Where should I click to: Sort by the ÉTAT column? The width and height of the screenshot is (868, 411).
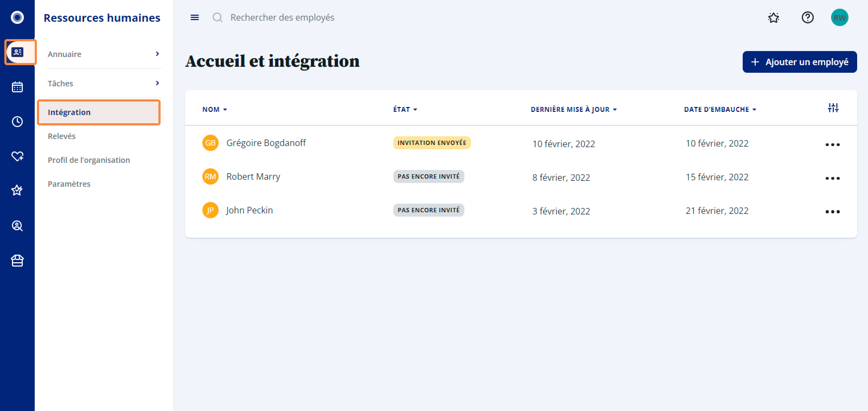405,109
